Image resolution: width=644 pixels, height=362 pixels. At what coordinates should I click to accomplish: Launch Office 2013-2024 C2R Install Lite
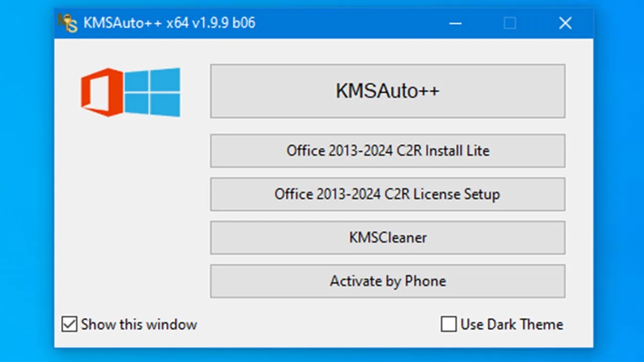(387, 150)
